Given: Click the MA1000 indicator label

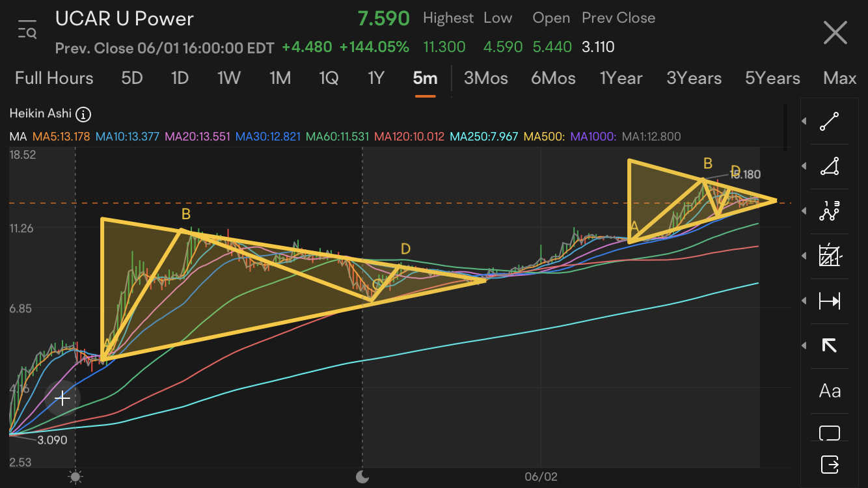Looking at the screenshot, I should [594, 137].
